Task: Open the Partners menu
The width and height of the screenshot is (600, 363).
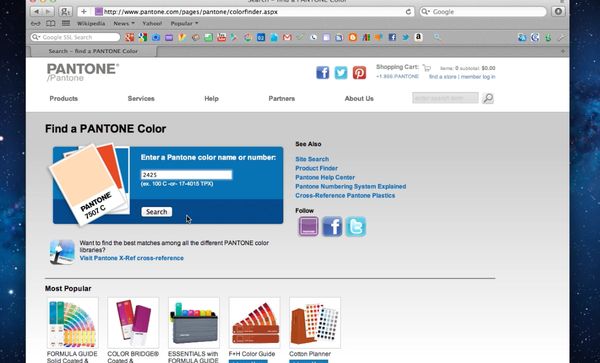Action: point(282,98)
